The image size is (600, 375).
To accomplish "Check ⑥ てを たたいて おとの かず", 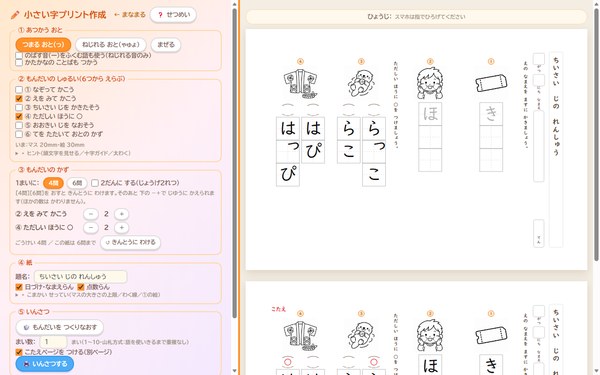I will 19,134.
